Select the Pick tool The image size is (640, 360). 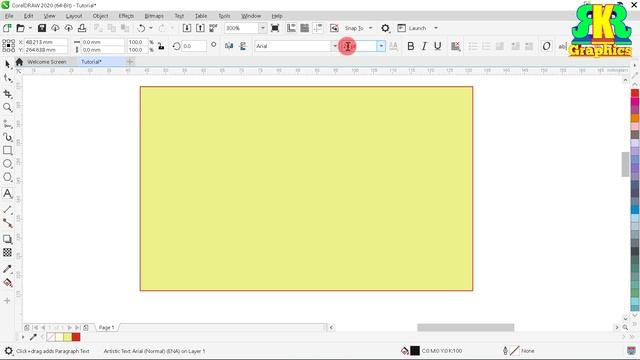click(7, 64)
